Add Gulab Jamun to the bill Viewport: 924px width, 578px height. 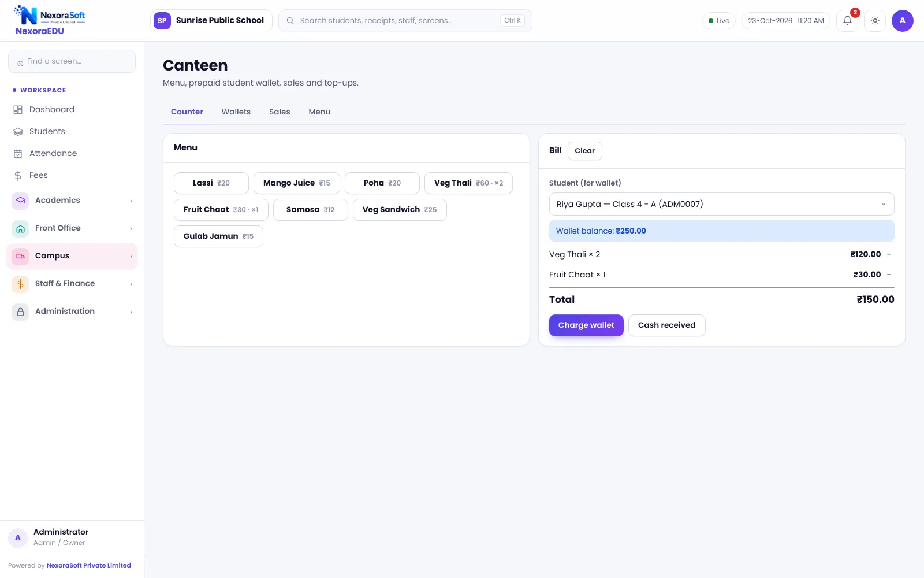pyautogui.click(x=218, y=236)
